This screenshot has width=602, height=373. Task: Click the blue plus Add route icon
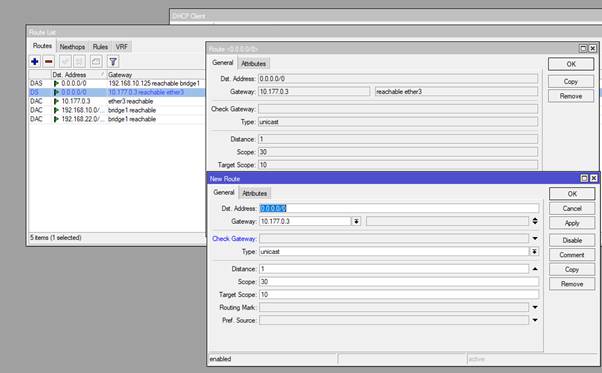(35, 61)
